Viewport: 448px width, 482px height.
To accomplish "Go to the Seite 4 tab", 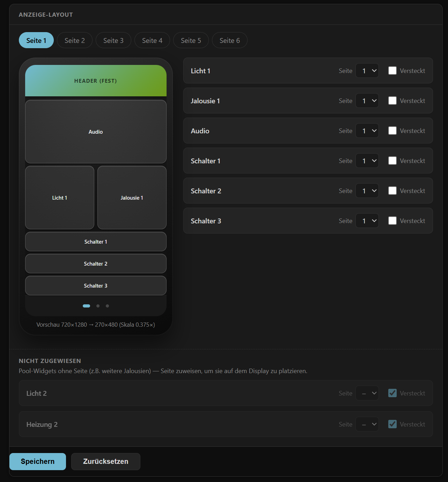I will (x=152, y=40).
